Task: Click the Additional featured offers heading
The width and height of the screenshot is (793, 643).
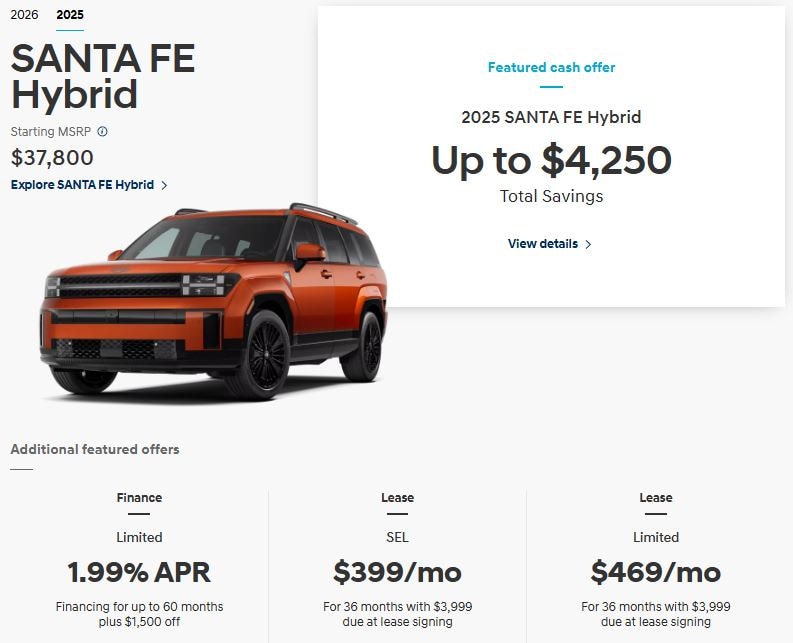Action: click(x=95, y=449)
